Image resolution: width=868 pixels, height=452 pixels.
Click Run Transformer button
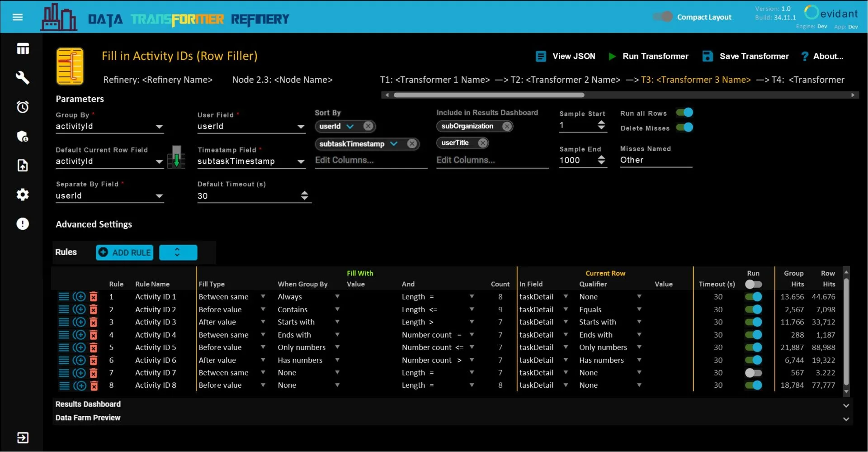point(648,57)
